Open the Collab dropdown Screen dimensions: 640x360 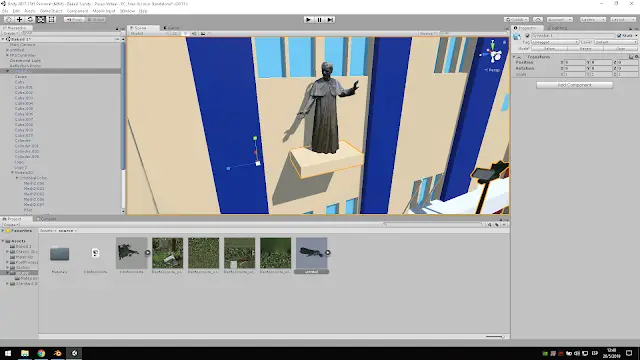516,20
